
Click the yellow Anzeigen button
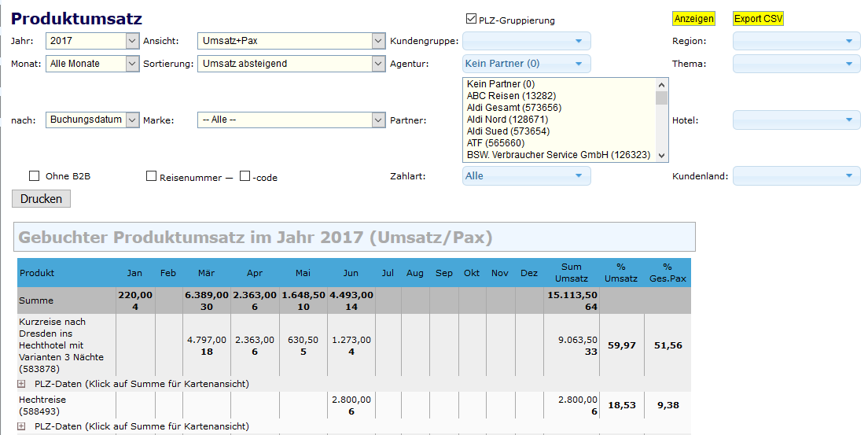(693, 19)
